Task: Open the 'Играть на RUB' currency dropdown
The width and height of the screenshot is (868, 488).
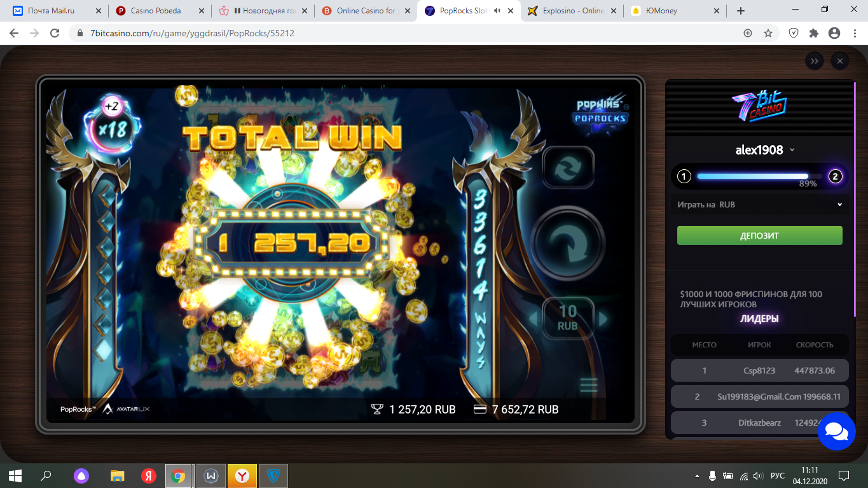Action: pos(760,205)
